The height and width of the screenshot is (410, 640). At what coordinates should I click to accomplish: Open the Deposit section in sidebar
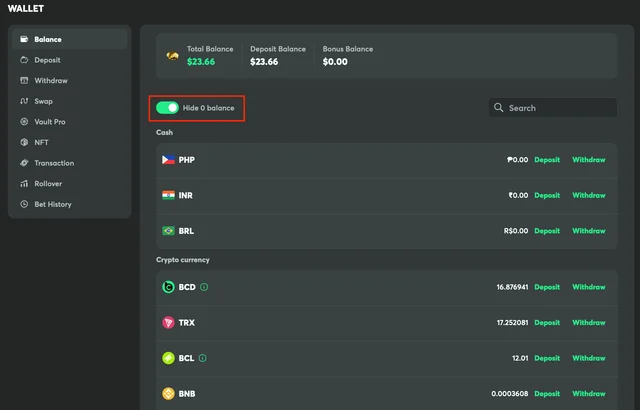pyautogui.click(x=69, y=60)
